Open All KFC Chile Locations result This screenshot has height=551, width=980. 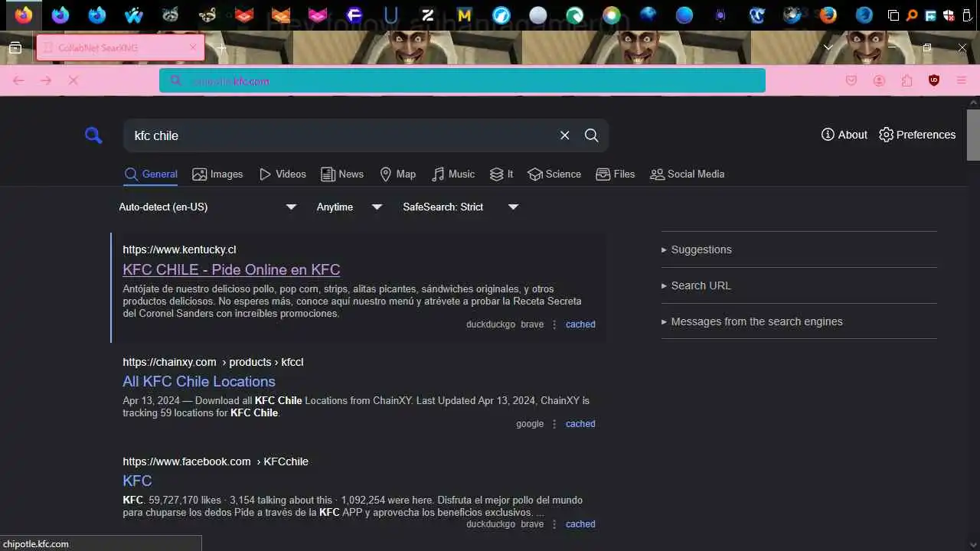pyautogui.click(x=199, y=381)
